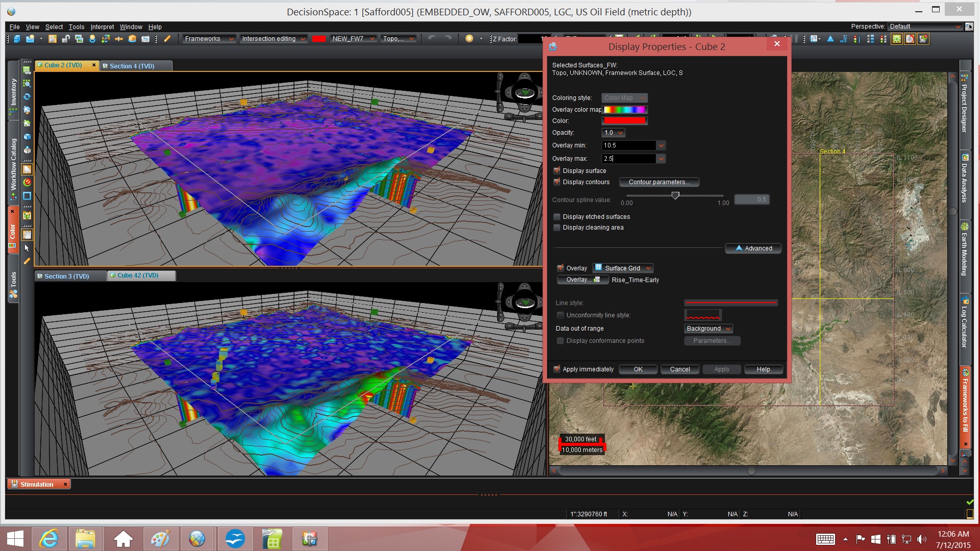Select the arrow pointer tool in left toolbar
The image size is (980, 551).
tap(27, 248)
